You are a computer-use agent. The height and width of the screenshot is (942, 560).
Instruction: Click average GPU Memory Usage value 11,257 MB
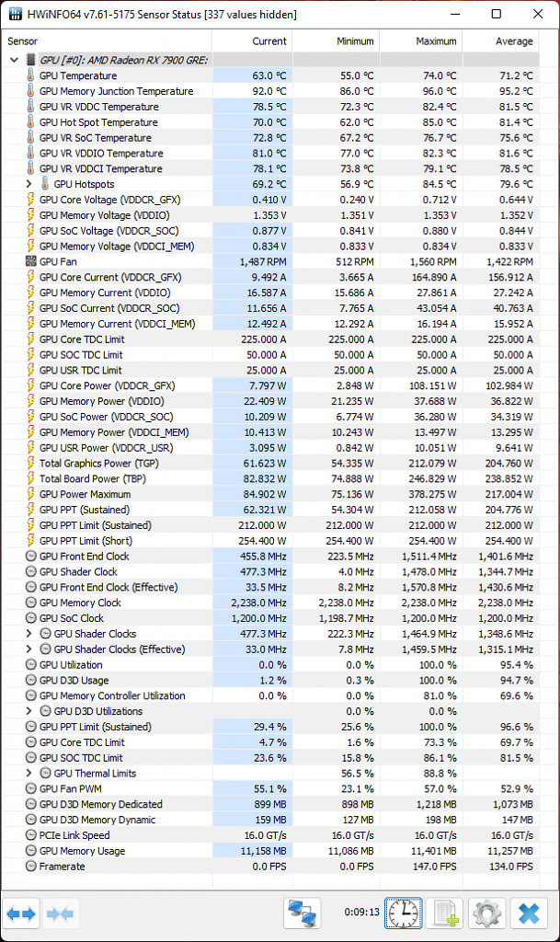click(510, 851)
